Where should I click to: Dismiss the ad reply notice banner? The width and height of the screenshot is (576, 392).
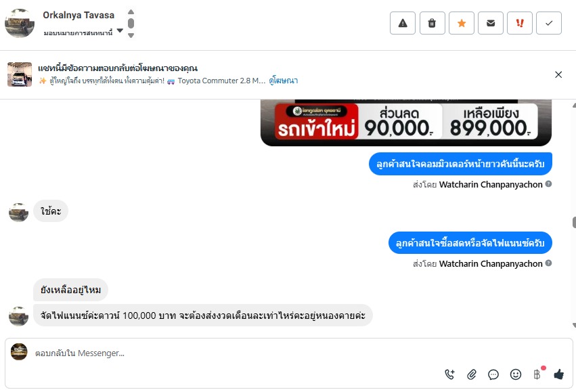point(558,74)
